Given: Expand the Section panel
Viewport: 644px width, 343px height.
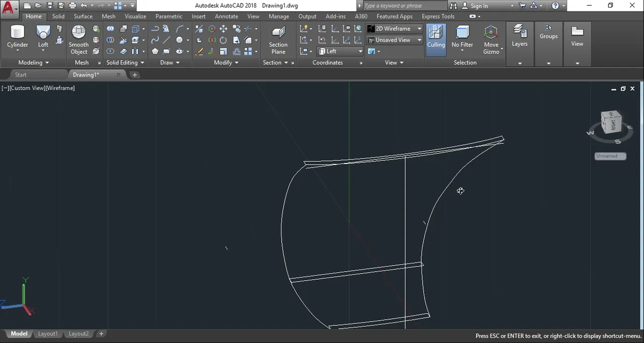Looking at the screenshot, I should 275,63.
